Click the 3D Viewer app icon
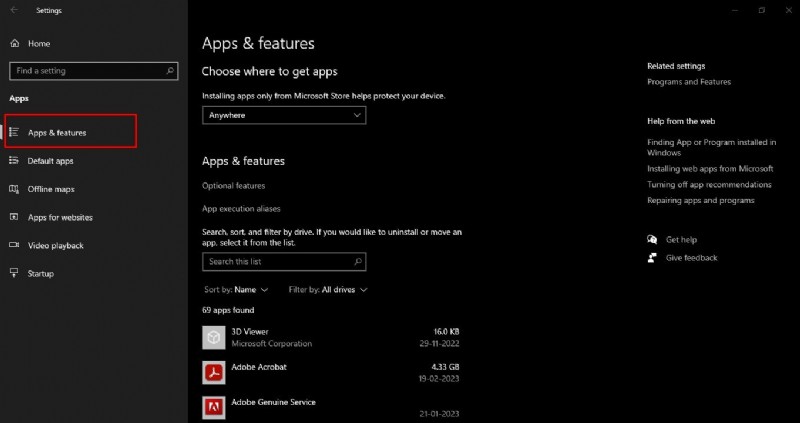800x423 pixels. coord(214,337)
